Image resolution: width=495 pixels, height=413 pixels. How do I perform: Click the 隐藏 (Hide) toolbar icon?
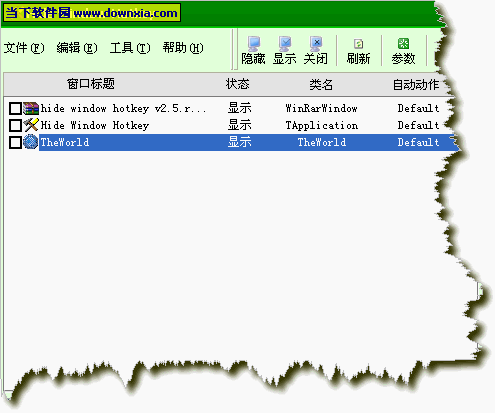[253, 51]
